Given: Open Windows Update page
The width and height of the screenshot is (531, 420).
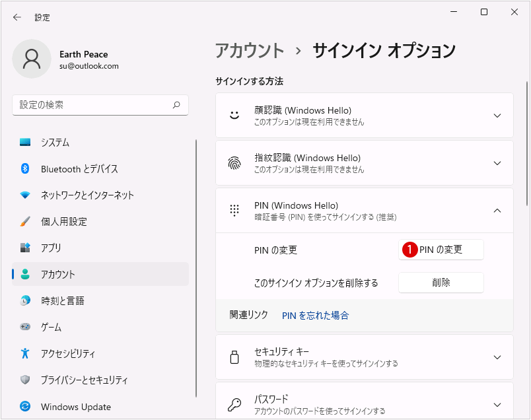Looking at the screenshot, I should tap(100, 406).
